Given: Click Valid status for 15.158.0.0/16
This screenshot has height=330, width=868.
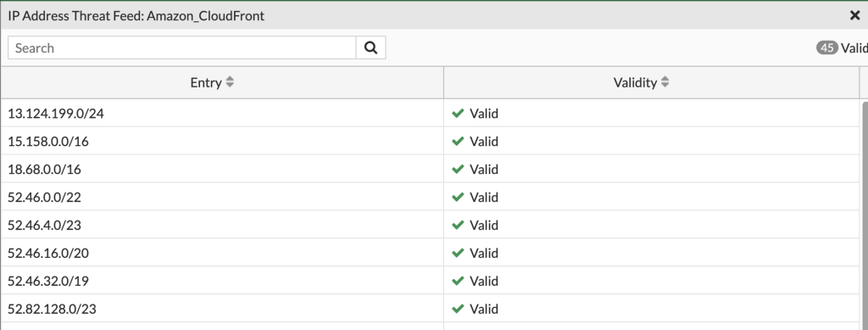Looking at the screenshot, I should pyautogui.click(x=475, y=142).
